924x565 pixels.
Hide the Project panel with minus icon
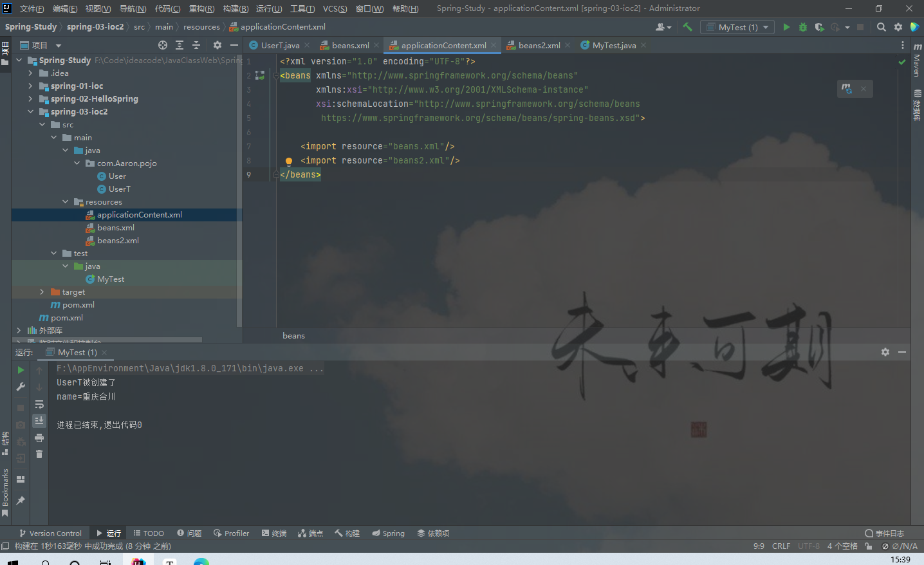coord(234,45)
